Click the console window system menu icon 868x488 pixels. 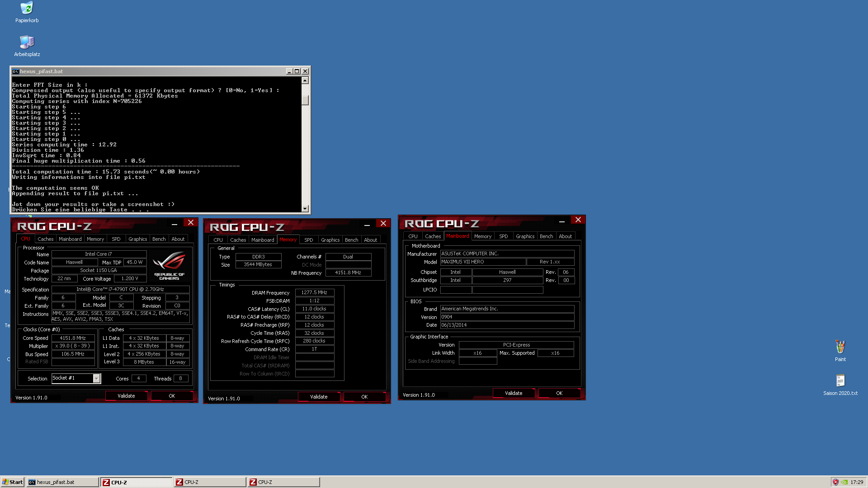pyautogui.click(x=15, y=71)
